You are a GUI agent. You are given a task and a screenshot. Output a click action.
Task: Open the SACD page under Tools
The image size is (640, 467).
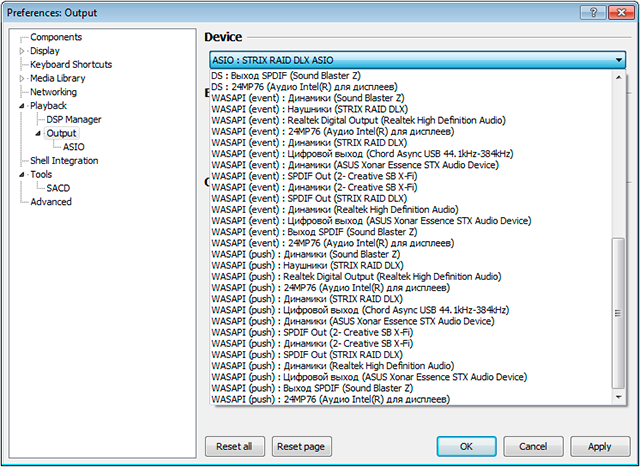(x=58, y=188)
